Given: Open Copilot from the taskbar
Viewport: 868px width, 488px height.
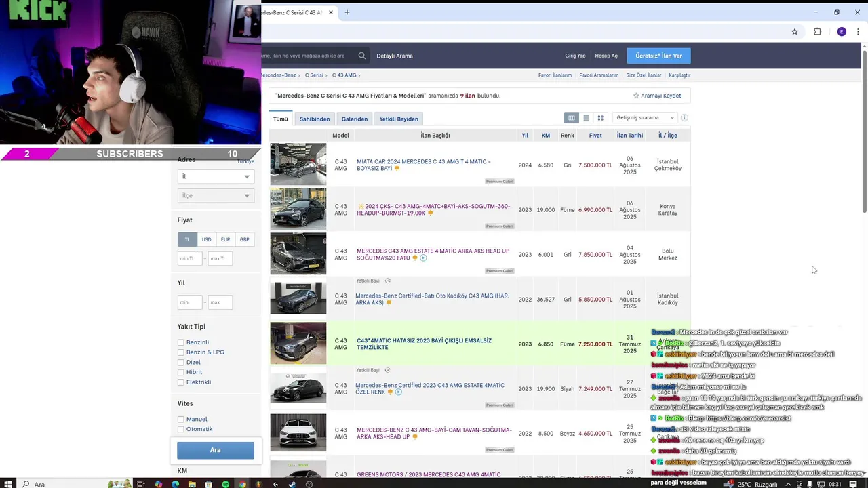Looking at the screenshot, I should pos(158,484).
